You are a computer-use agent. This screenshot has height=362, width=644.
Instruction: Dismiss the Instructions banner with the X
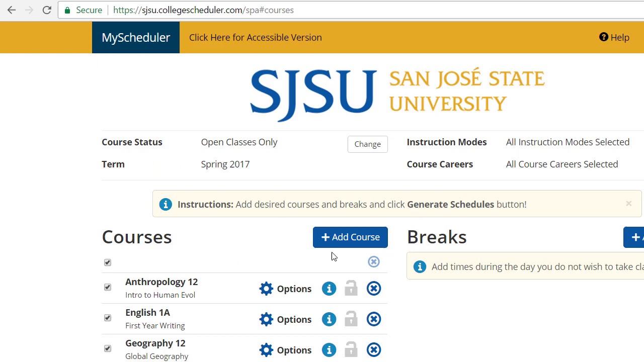(628, 204)
